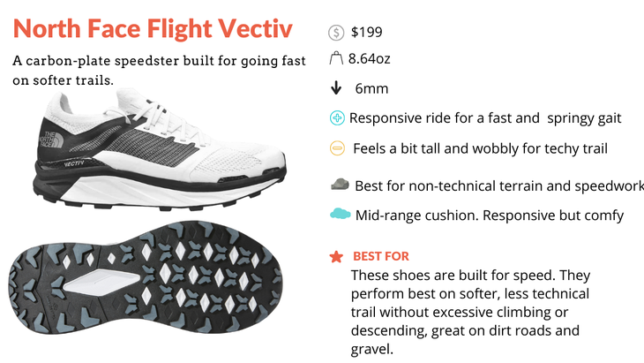Click the gray rock terrain icon
Image resolution: width=644 pixels, height=363 pixels.
tap(340, 185)
